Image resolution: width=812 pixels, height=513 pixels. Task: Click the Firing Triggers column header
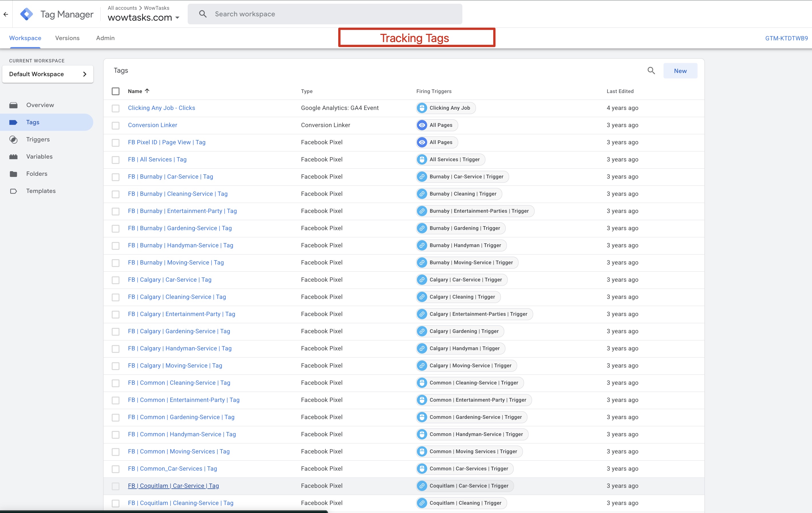click(x=434, y=91)
